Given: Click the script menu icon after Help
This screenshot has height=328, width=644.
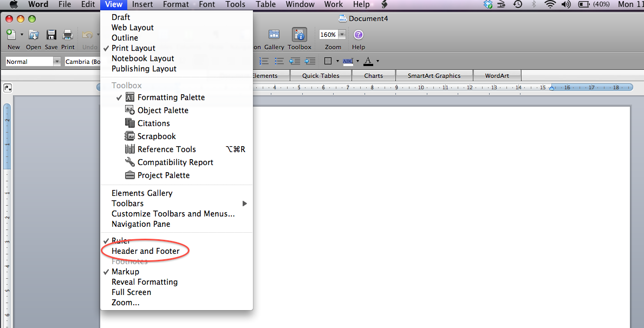Looking at the screenshot, I should [x=385, y=4].
